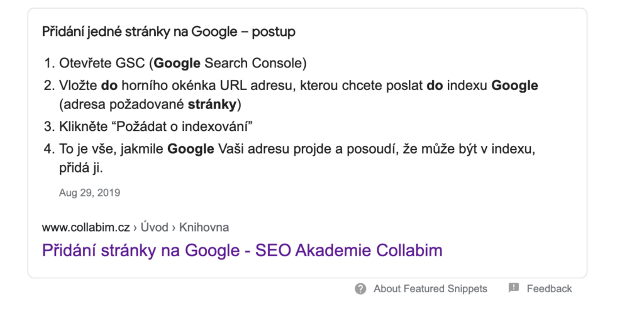The image size is (644, 311).
Task: Click step 1 Otevřete GSC text
Action: [183, 64]
